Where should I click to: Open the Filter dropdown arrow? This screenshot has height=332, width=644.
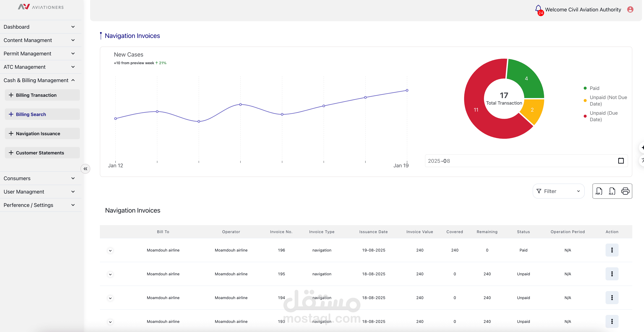(578, 191)
